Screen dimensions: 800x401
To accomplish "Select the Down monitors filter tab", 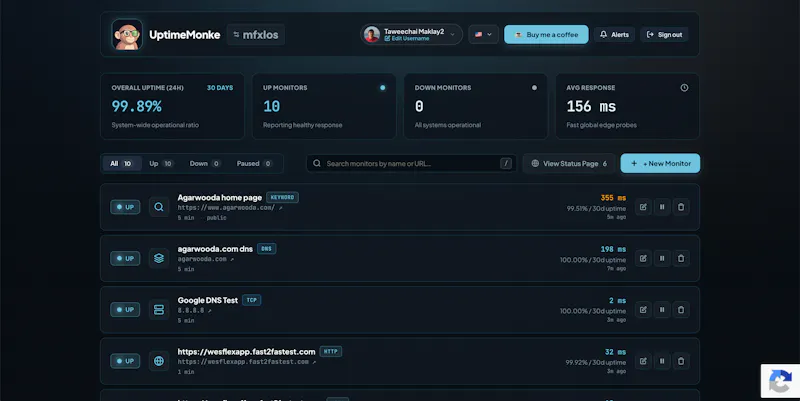I will click(205, 164).
